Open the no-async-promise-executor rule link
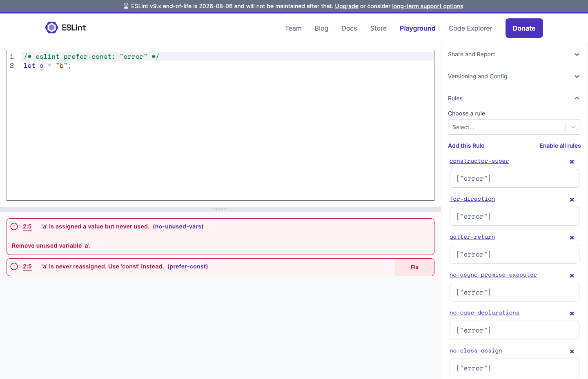The image size is (588, 379). [x=493, y=275]
